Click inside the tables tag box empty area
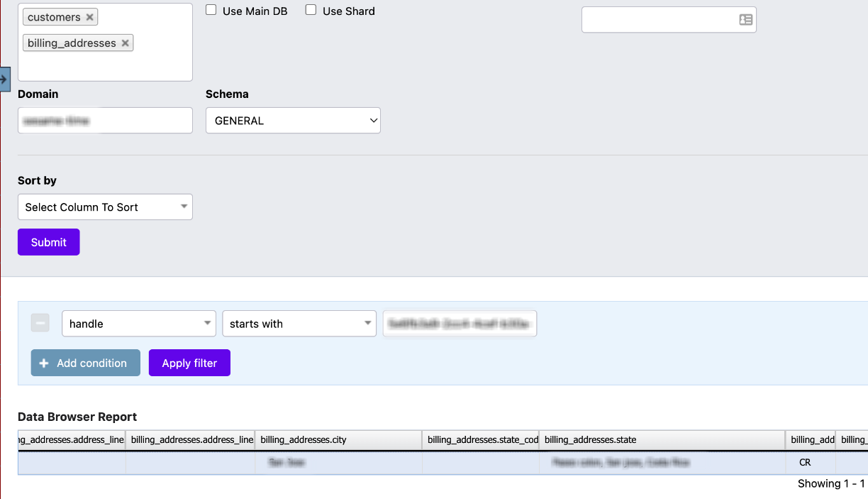 [x=105, y=66]
